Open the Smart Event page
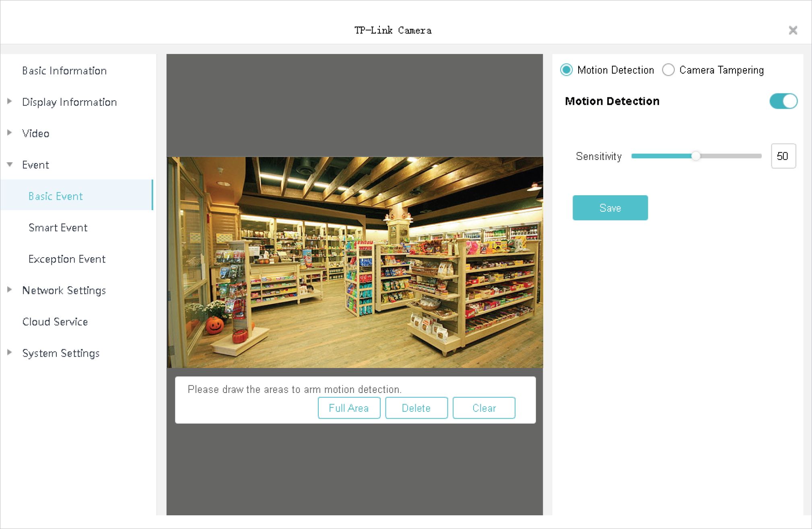 tap(58, 228)
